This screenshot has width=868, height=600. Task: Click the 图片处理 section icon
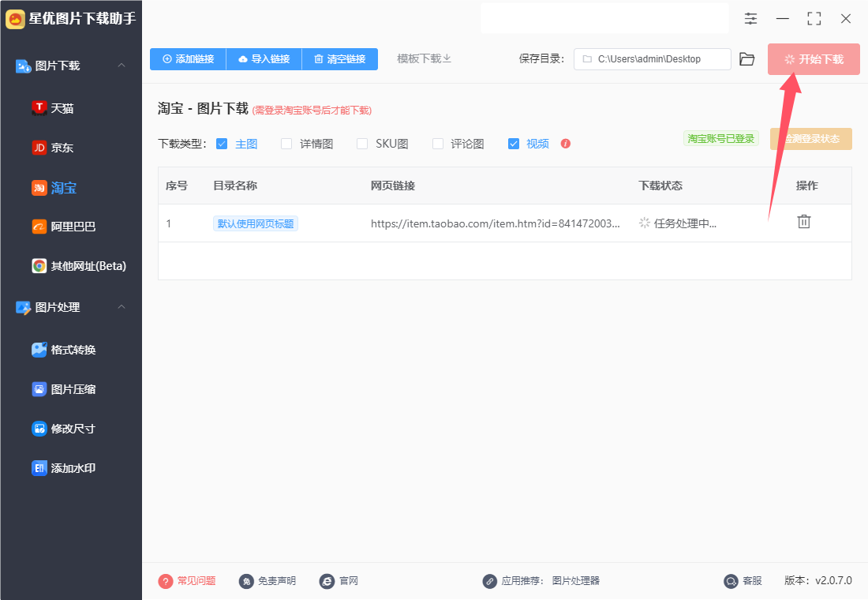click(x=23, y=307)
